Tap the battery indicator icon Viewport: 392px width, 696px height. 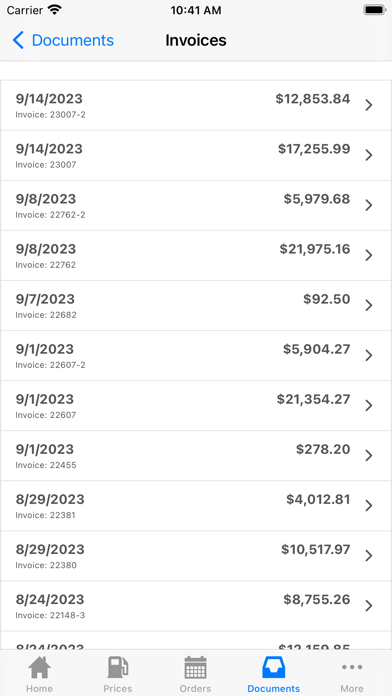tap(375, 10)
